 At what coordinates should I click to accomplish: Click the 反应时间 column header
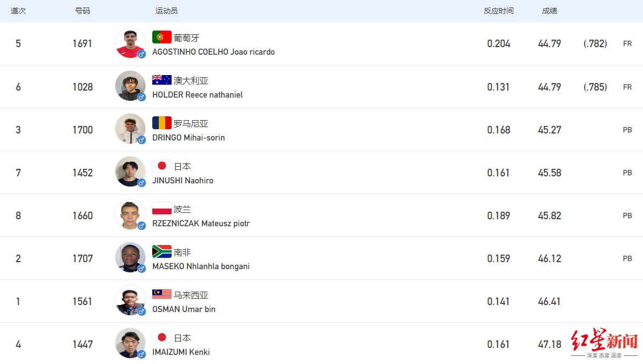pyautogui.click(x=498, y=11)
